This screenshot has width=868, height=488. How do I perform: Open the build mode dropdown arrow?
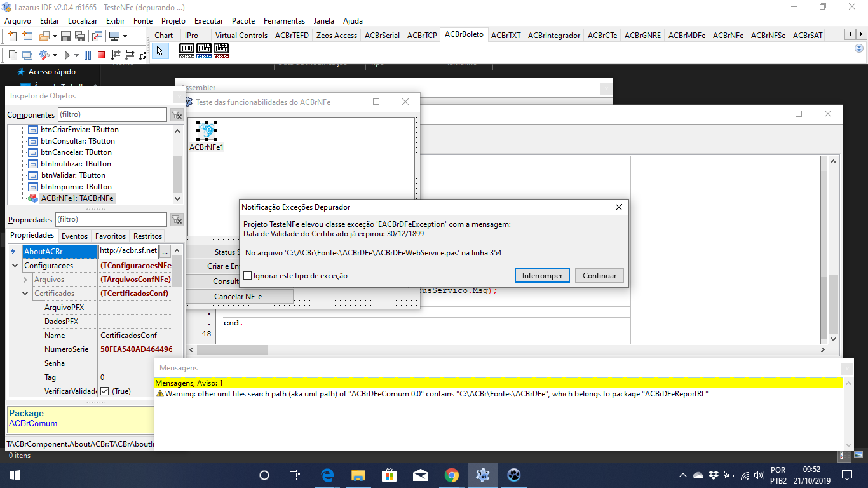[55, 55]
